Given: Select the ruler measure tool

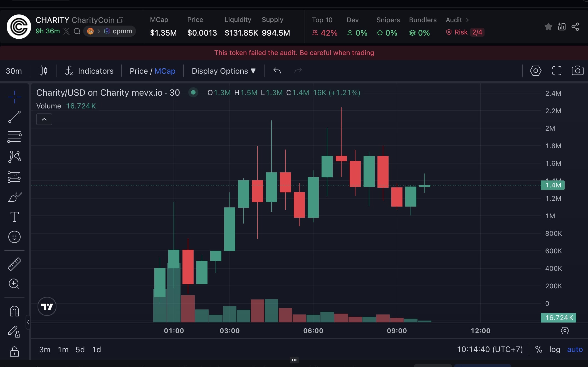Looking at the screenshot, I should (14, 264).
